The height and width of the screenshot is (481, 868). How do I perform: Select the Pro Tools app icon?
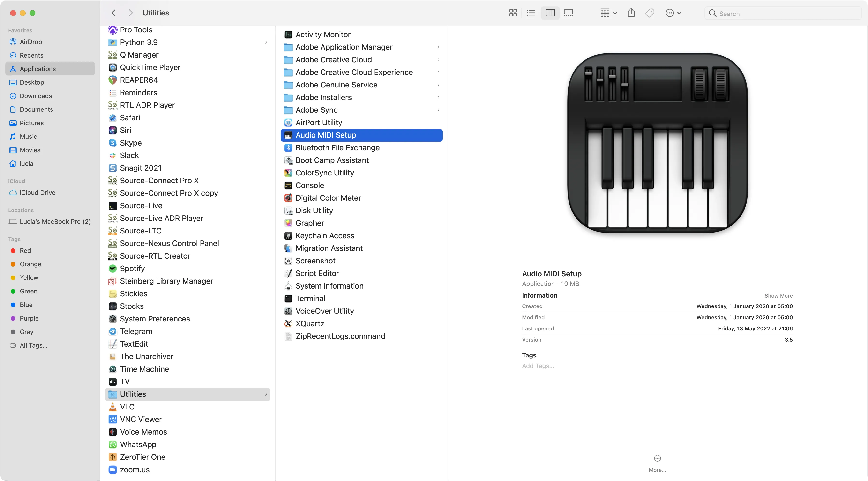112,30
